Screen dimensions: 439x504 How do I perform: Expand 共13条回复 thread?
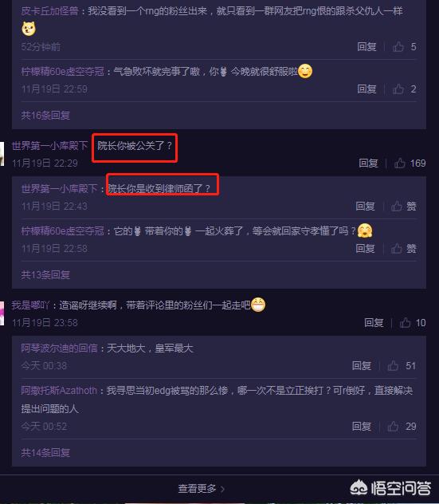(x=45, y=274)
